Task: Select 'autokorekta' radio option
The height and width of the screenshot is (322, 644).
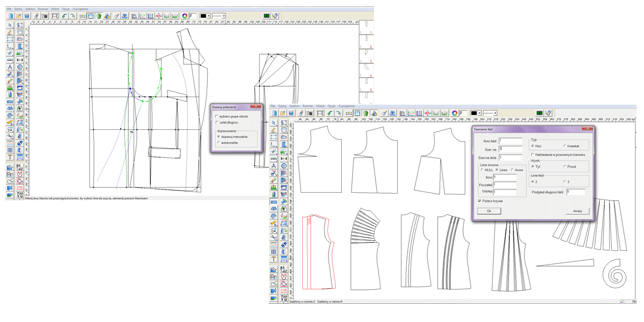Action: tap(219, 143)
